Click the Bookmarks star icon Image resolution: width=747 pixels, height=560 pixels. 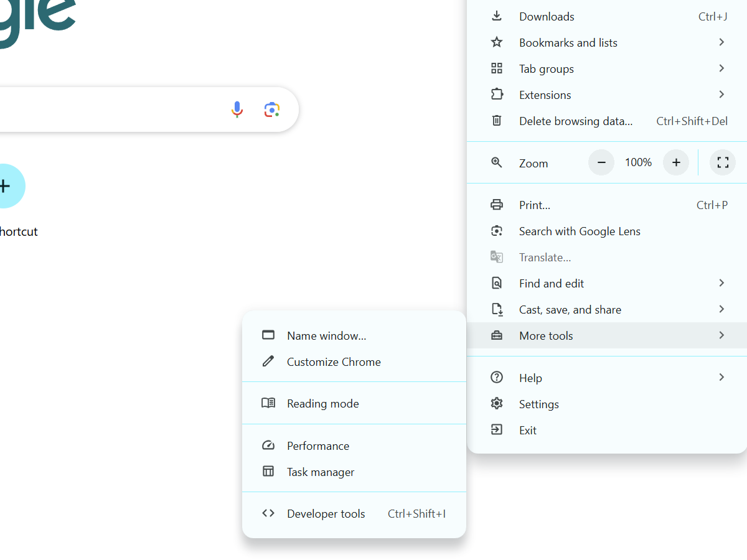click(x=497, y=42)
